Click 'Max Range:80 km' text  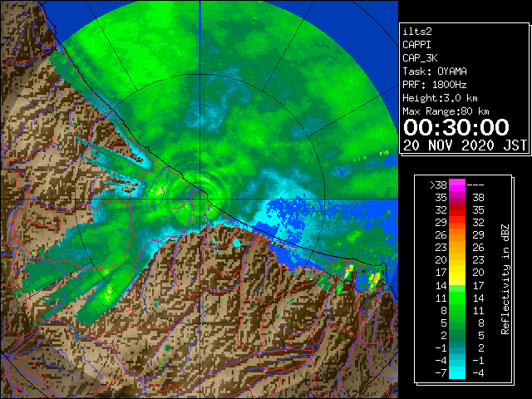446,111
